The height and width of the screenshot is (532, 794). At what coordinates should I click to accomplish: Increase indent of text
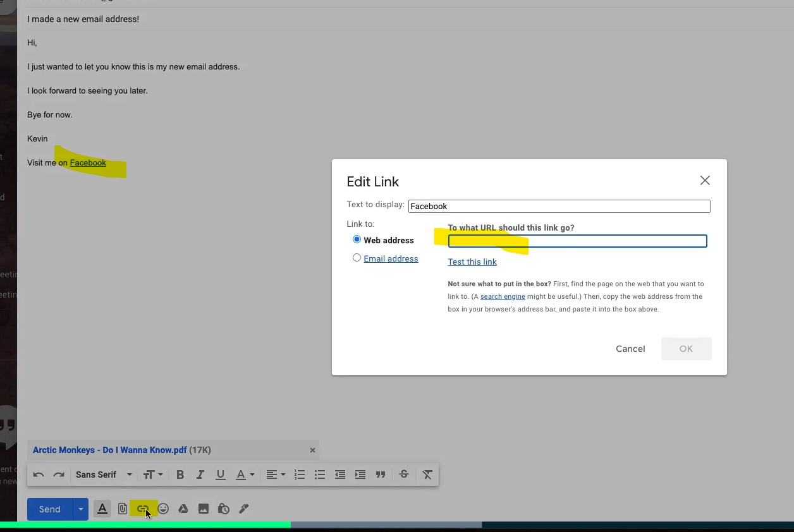(360, 475)
